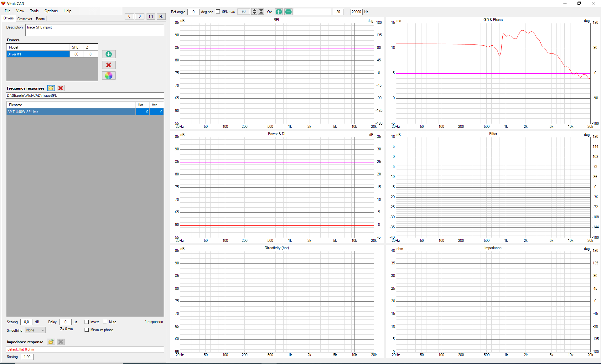Click Ver value of AMT-U40W-SPL.lms
Screen dimensions: 601x364
tap(157, 112)
